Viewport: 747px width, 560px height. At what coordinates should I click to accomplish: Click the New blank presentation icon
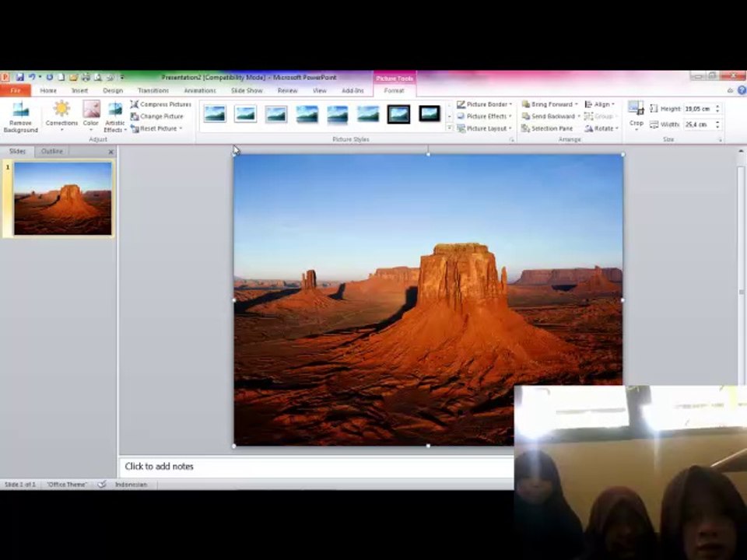pos(61,77)
